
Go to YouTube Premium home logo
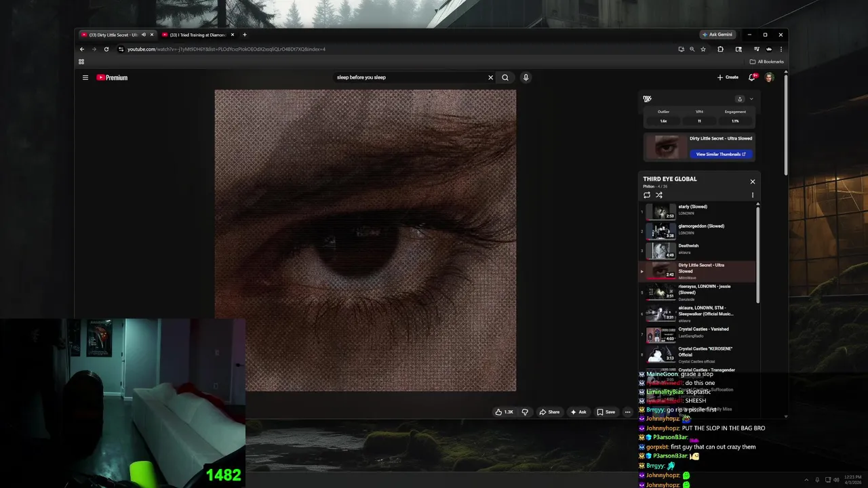[x=112, y=77]
